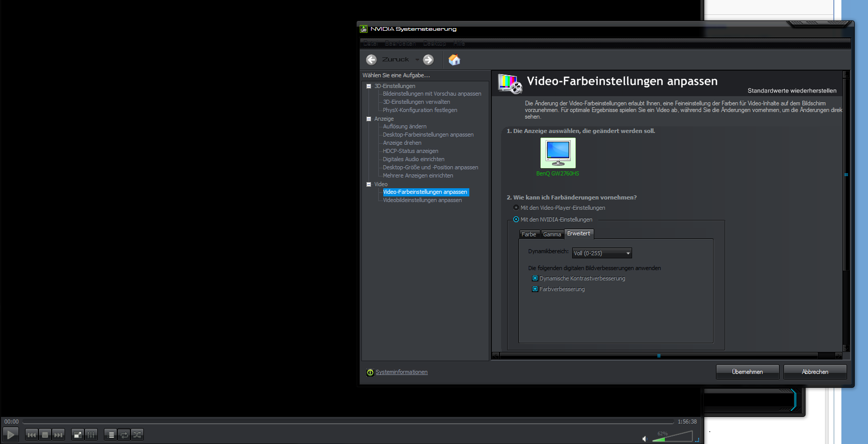Collapse the 3D-Einstellungen tree node

tap(368, 86)
